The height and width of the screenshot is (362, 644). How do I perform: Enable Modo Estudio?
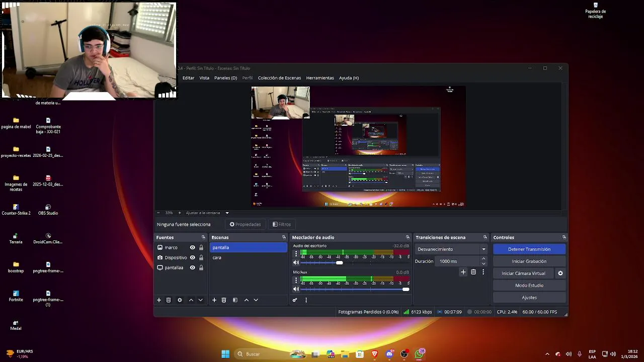[529, 286]
